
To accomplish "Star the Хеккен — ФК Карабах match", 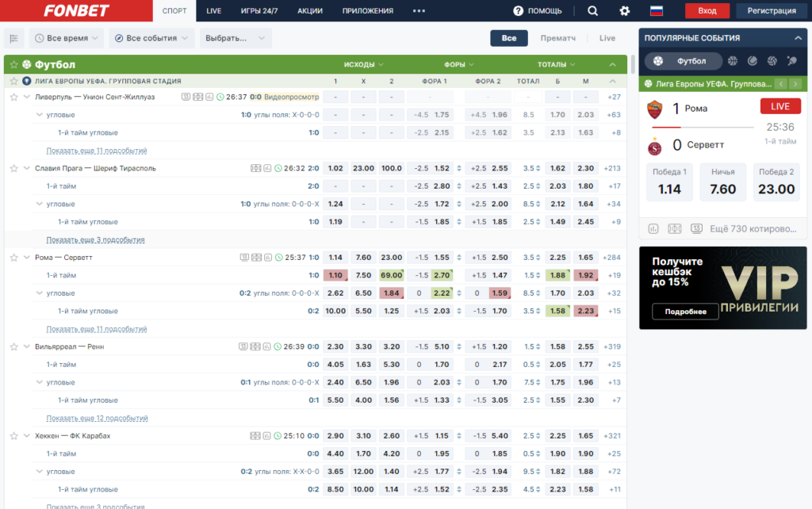I will click(14, 436).
